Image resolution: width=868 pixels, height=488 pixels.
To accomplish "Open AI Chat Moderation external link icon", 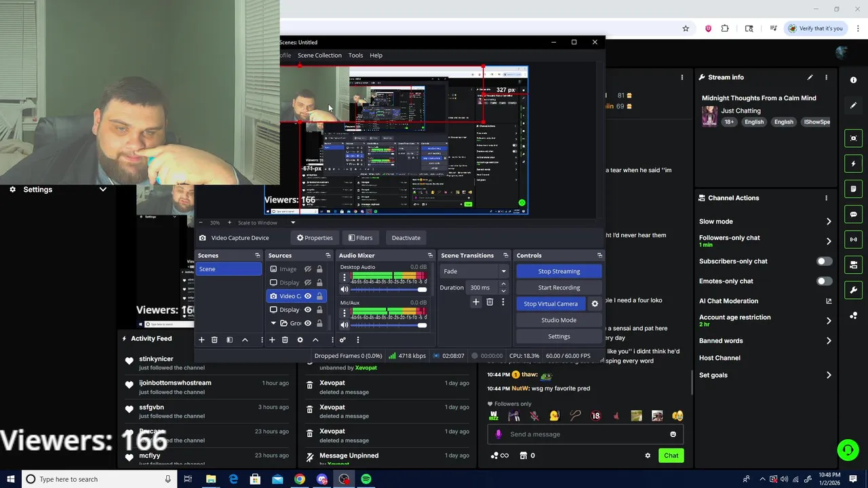I will tap(829, 301).
